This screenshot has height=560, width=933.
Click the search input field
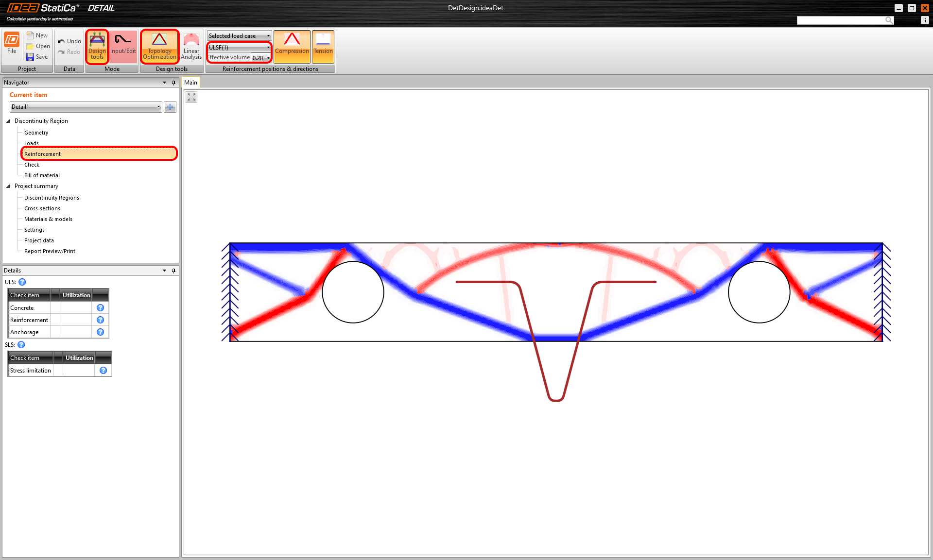pyautogui.click(x=841, y=20)
